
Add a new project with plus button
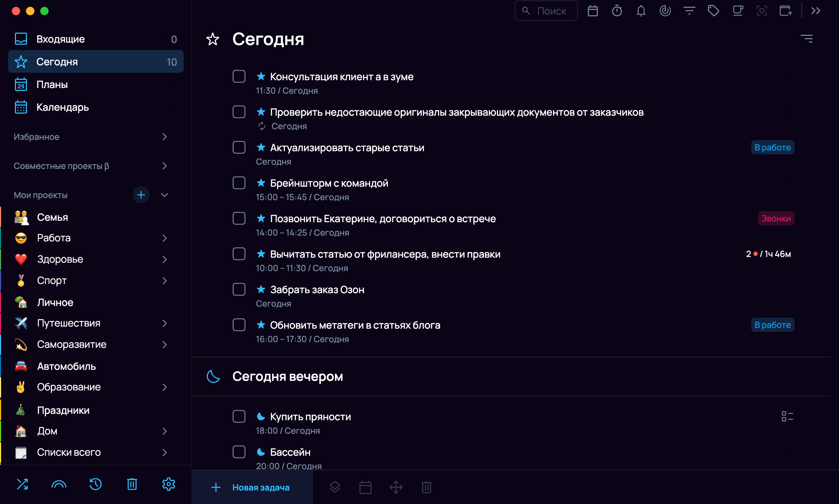pos(141,195)
